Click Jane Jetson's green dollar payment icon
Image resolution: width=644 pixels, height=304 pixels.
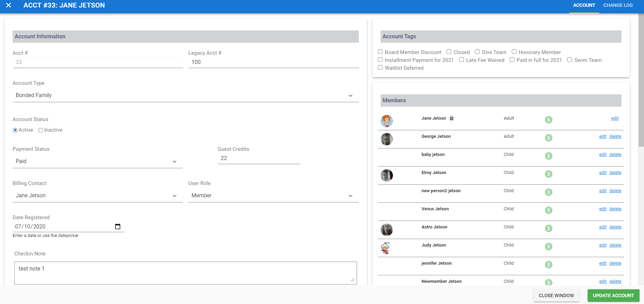point(549,120)
